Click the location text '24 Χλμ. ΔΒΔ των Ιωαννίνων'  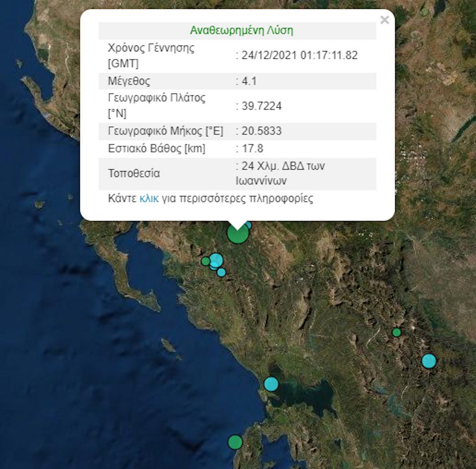point(280,173)
